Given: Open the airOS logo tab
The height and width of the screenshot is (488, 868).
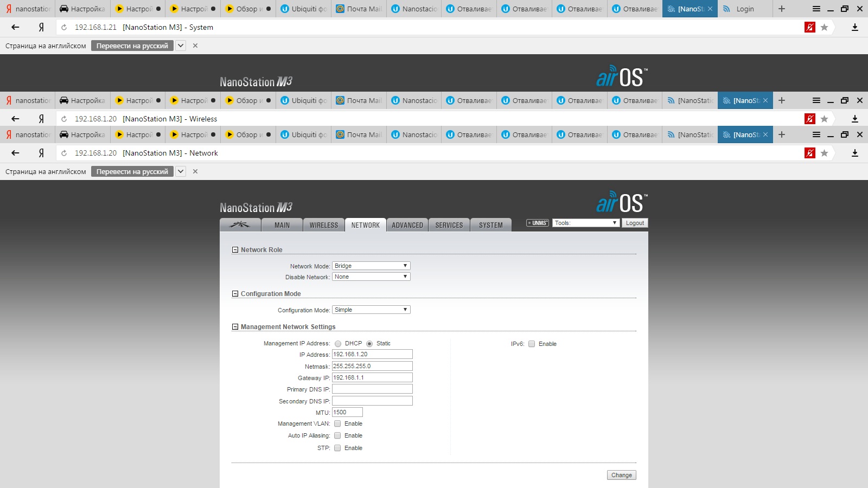Looking at the screenshot, I should [x=240, y=225].
